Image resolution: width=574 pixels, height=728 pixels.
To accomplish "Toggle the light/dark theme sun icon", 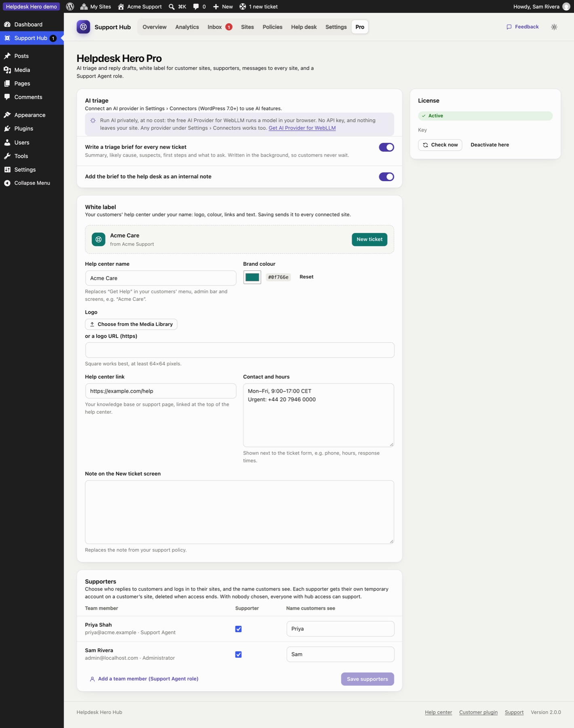I will click(554, 27).
